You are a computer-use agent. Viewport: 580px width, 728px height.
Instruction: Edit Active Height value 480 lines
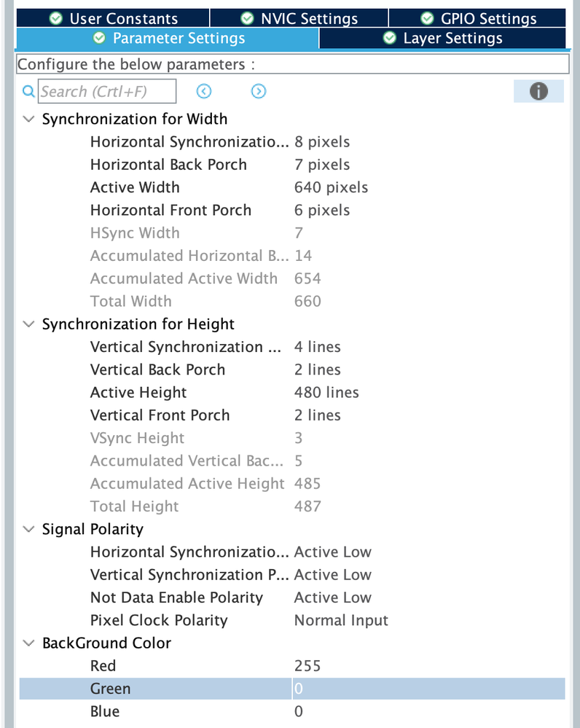tap(326, 392)
